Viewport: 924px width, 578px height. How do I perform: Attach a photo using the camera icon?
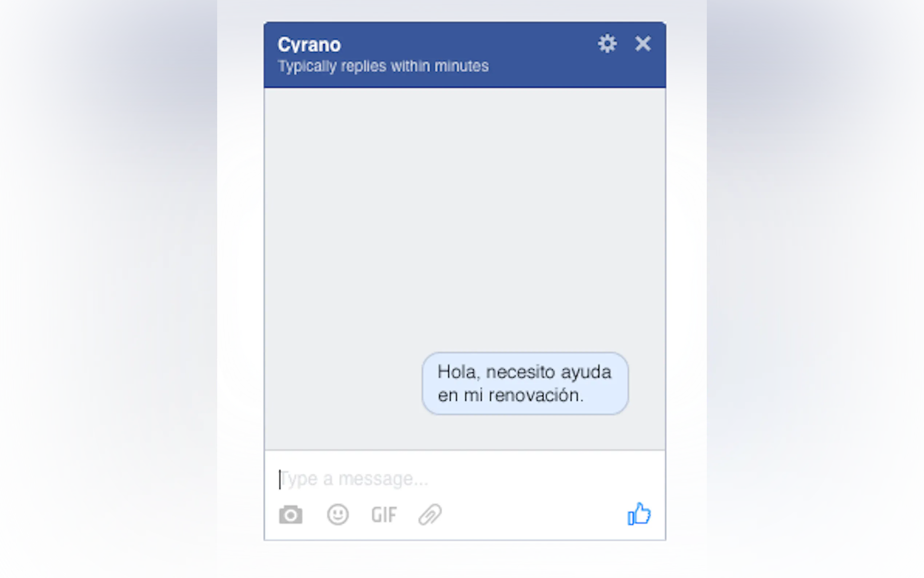pyautogui.click(x=291, y=515)
